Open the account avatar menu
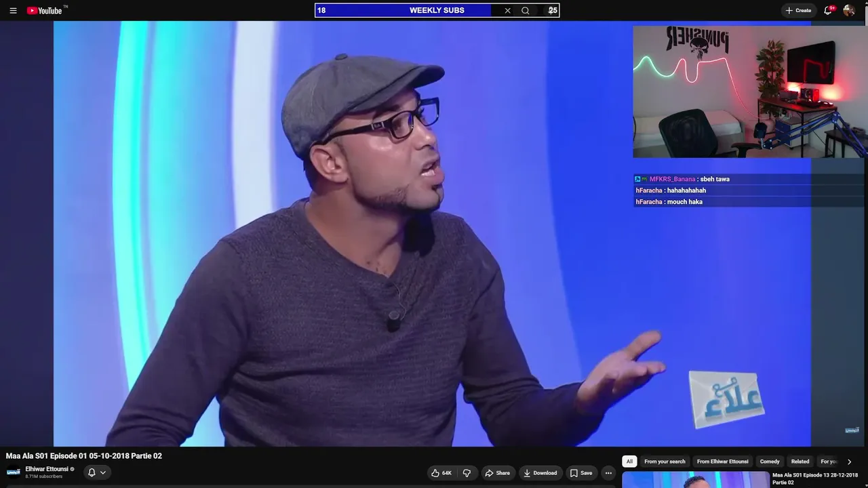The image size is (868, 488). click(849, 10)
